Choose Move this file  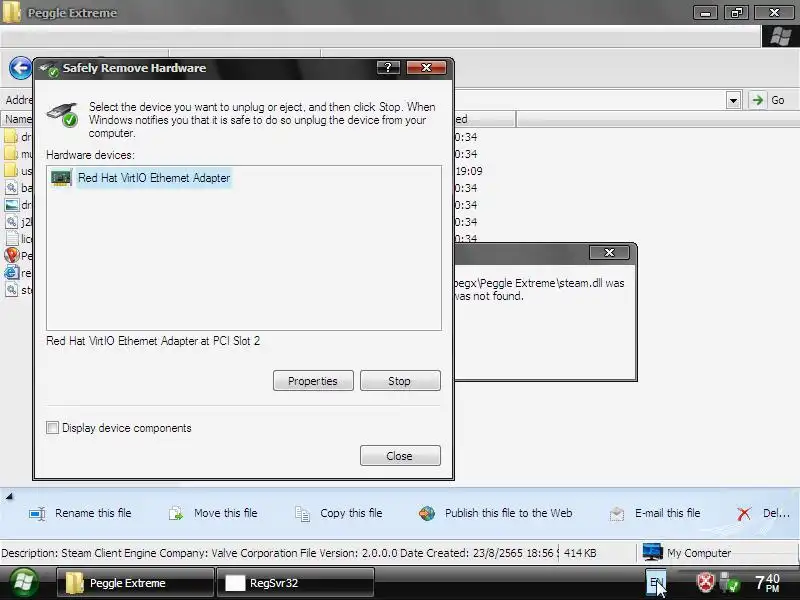(226, 513)
